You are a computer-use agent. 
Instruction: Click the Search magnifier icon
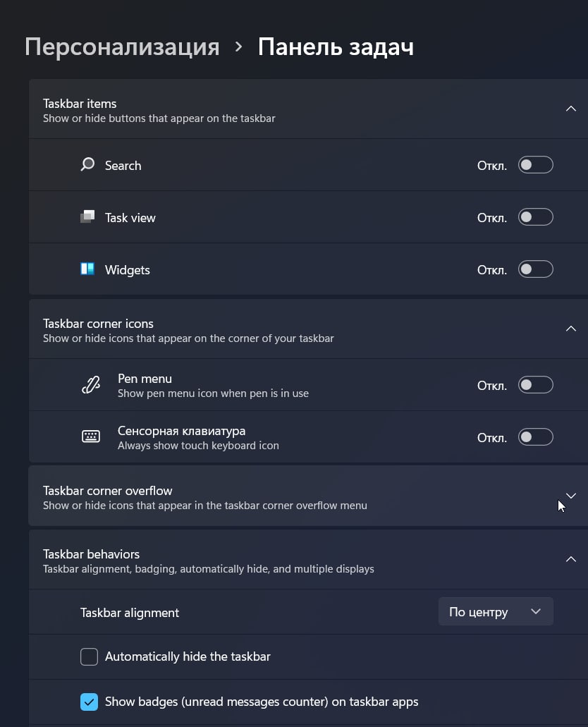coord(87,164)
